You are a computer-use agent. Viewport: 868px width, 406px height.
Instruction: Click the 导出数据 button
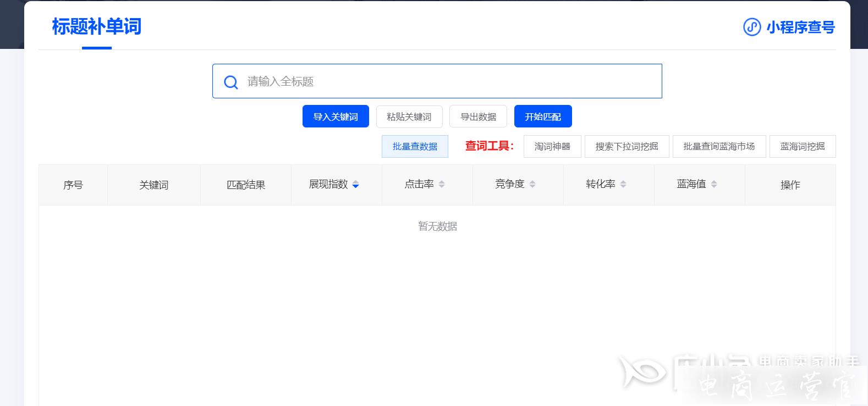pyautogui.click(x=478, y=116)
